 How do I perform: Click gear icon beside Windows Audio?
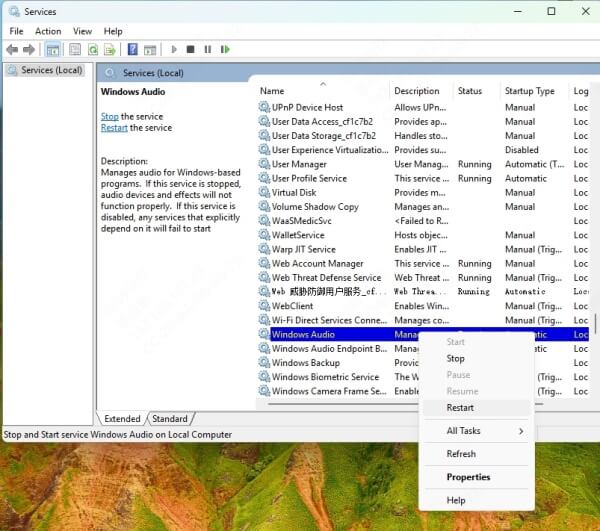coord(264,334)
